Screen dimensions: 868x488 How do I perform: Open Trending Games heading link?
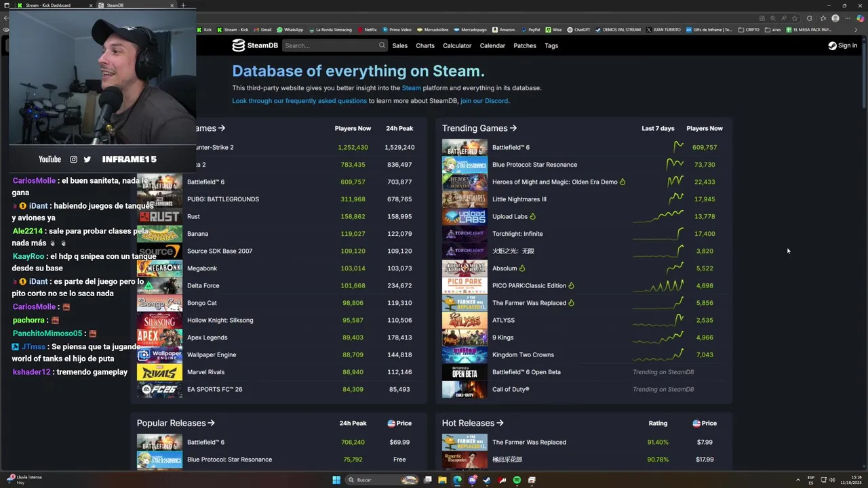(x=479, y=128)
